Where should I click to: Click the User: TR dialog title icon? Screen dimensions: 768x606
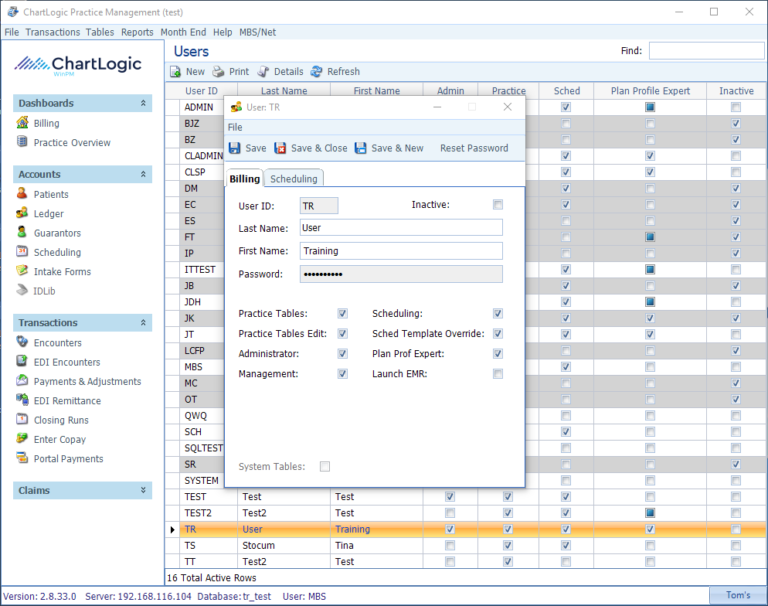pos(236,107)
